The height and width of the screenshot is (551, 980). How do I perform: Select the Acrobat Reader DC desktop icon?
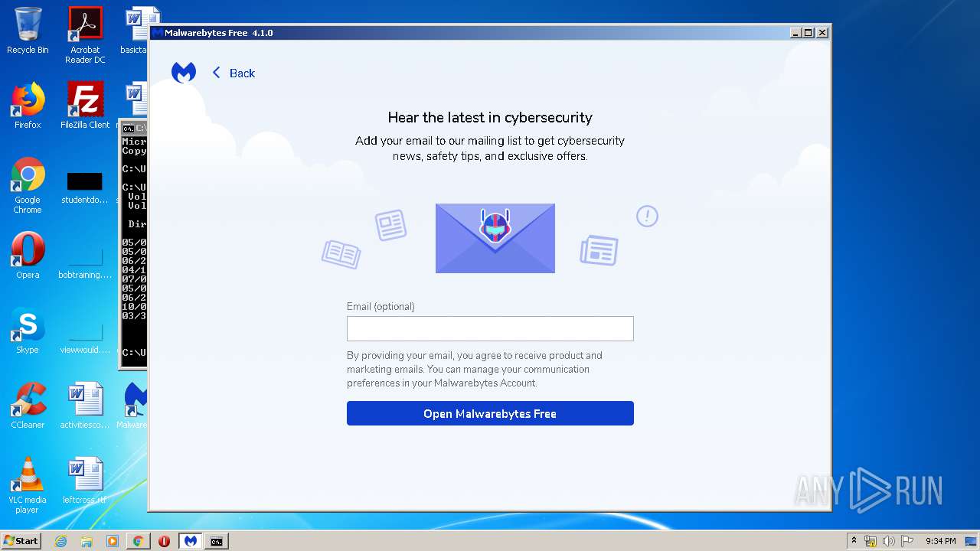pyautogui.click(x=85, y=35)
